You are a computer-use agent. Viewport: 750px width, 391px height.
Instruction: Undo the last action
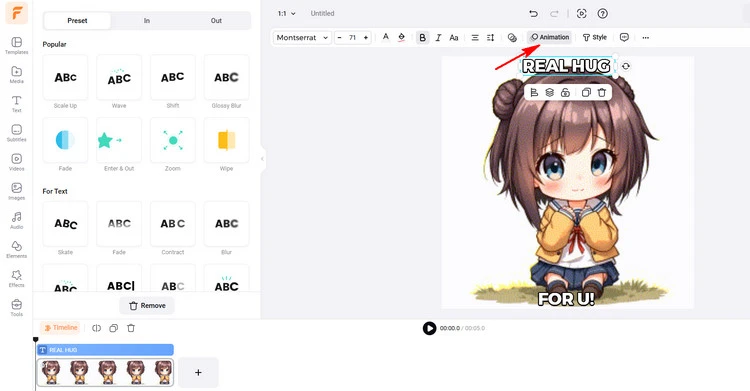[533, 13]
